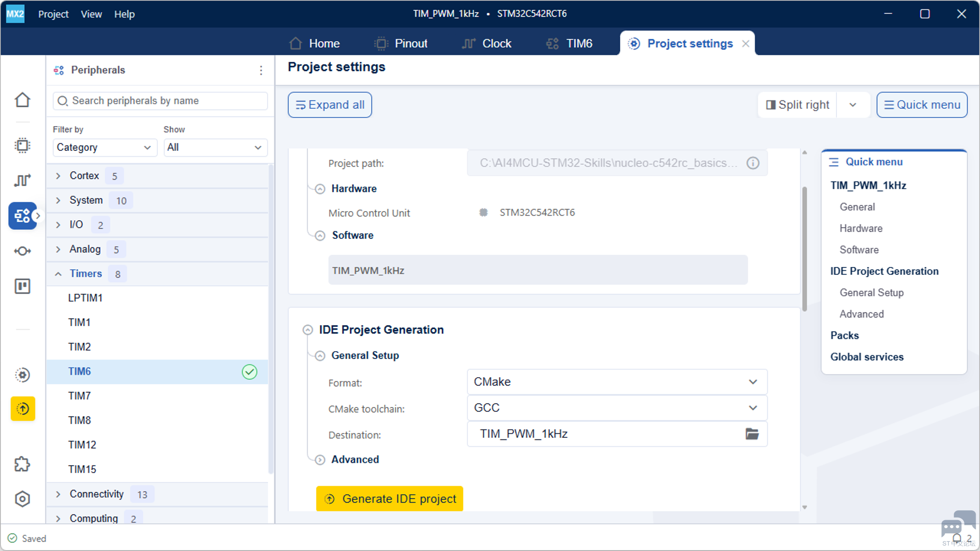Jump to Global services in Quick menu
Image resolution: width=980 pixels, height=551 pixels.
click(866, 357)
